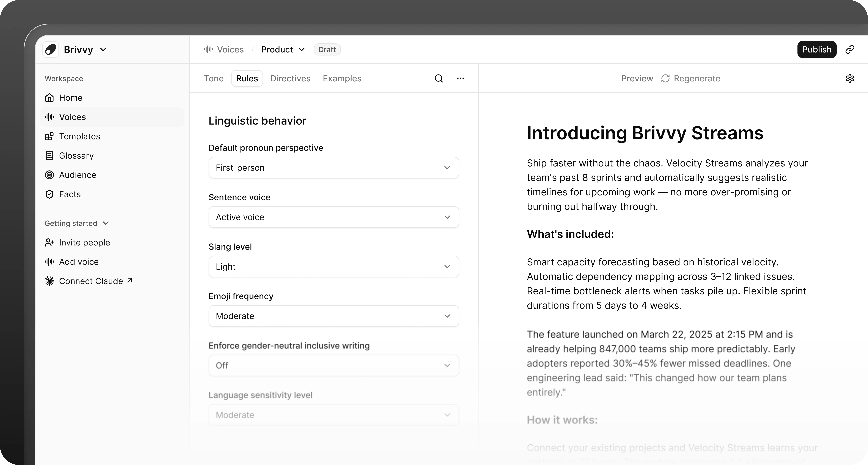Switch to the Directives tab
868x465 pixels.
click(290, 79)
